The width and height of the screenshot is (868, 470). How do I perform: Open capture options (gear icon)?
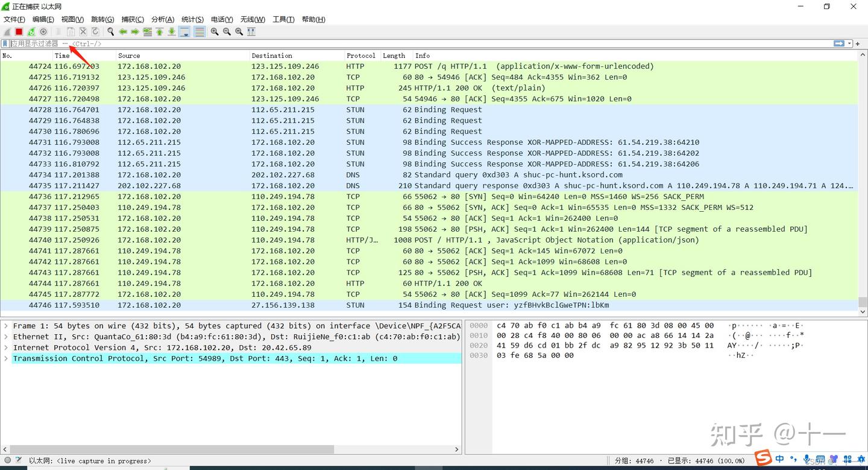(42, 31)
